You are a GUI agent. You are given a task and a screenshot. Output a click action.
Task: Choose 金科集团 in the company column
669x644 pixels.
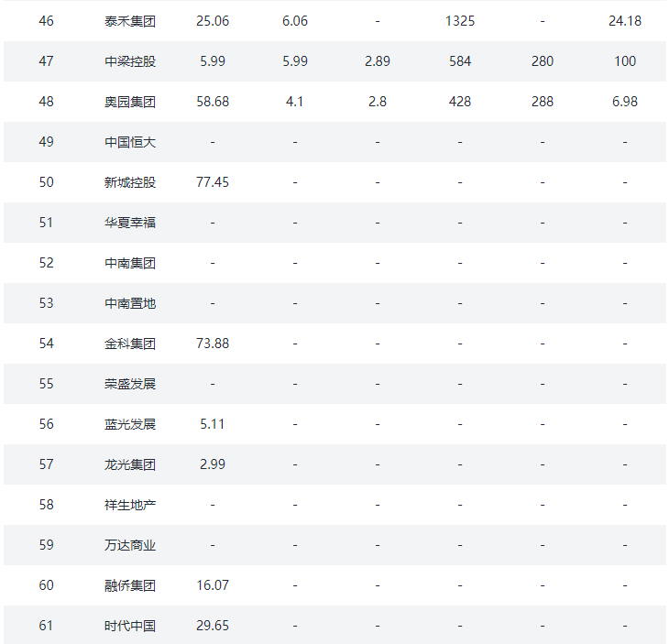click(130, 344)
